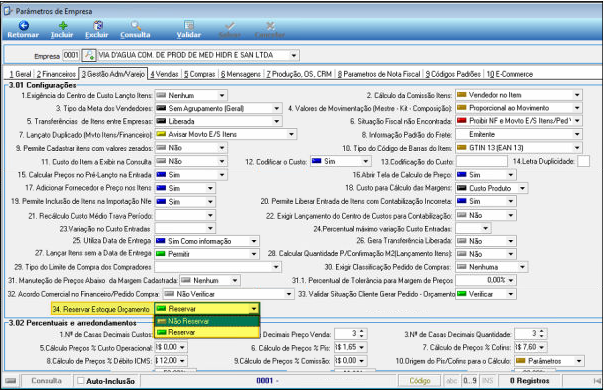
Task: Click the 'Codificação do Custo' input field
Action: click(x=482, y=161)
